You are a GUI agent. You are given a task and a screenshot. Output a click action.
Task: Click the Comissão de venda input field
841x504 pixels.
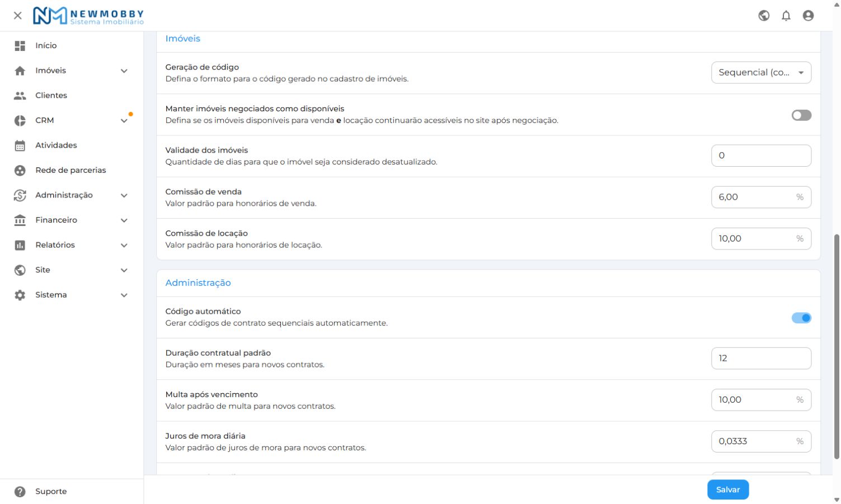[x=761, y=197]
